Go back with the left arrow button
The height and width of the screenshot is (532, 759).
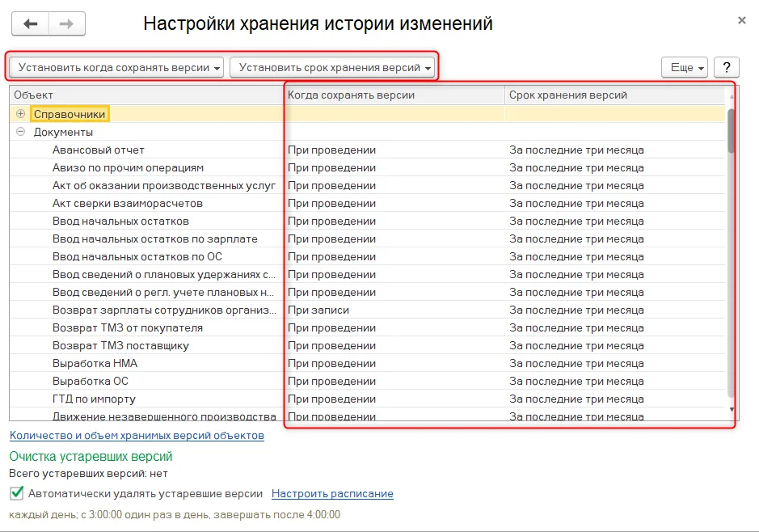[31, 23]
